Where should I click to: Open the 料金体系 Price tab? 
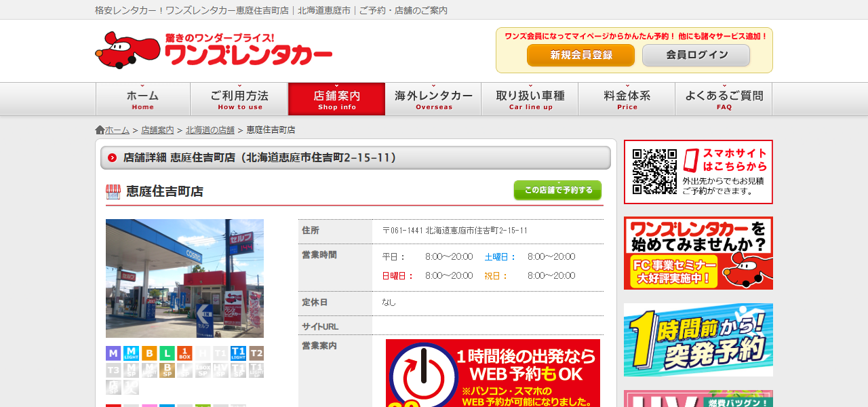pyautogui.click(x=627, y=99)
